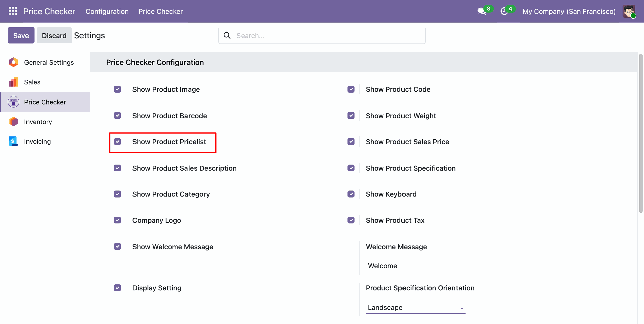Image resolution: width=644 pixels, height=324 pixels.
Task: Click the Save button
Action: tap(21, 36)
